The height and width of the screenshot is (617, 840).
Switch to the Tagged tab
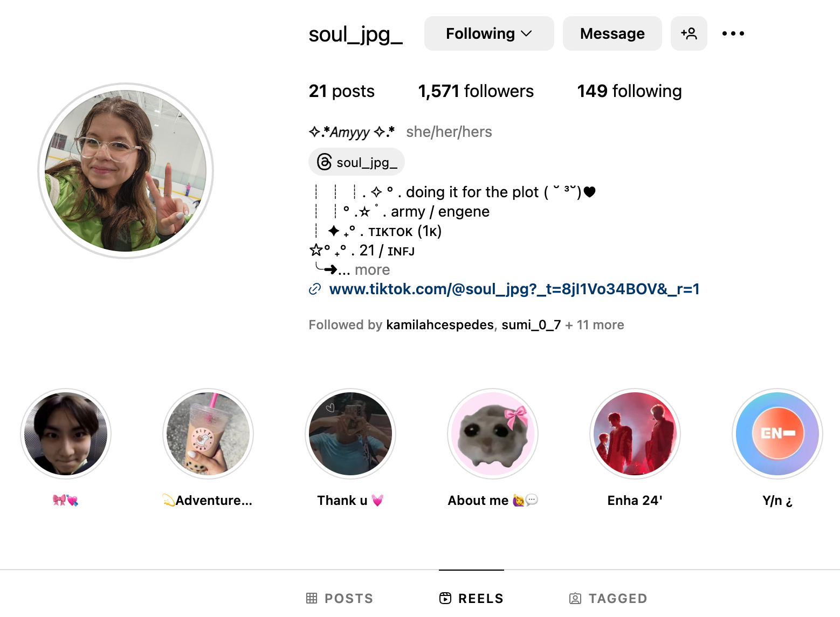(608, 598)
